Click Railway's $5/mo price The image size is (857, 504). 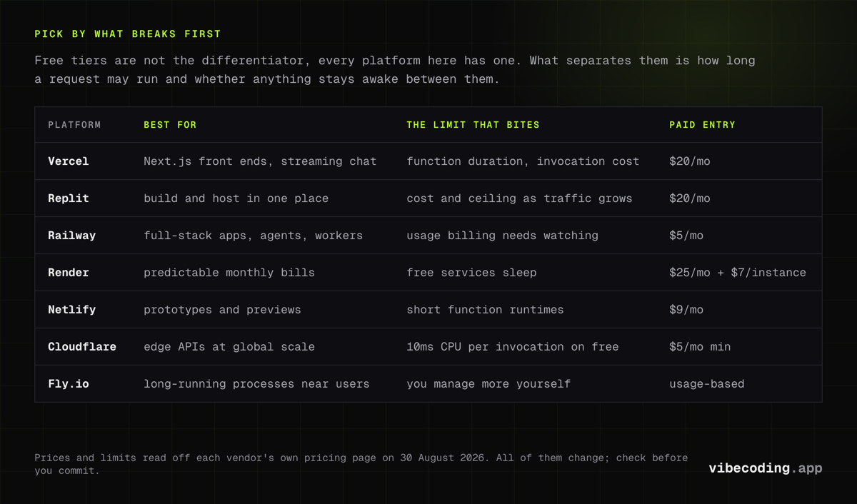click(x=686, y=236)
